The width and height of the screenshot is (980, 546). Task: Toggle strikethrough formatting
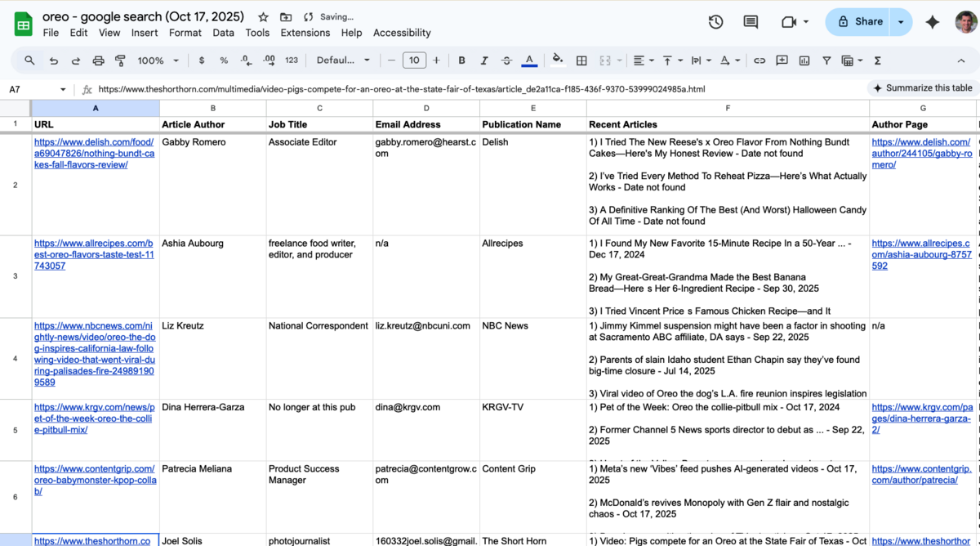(506, 60)
